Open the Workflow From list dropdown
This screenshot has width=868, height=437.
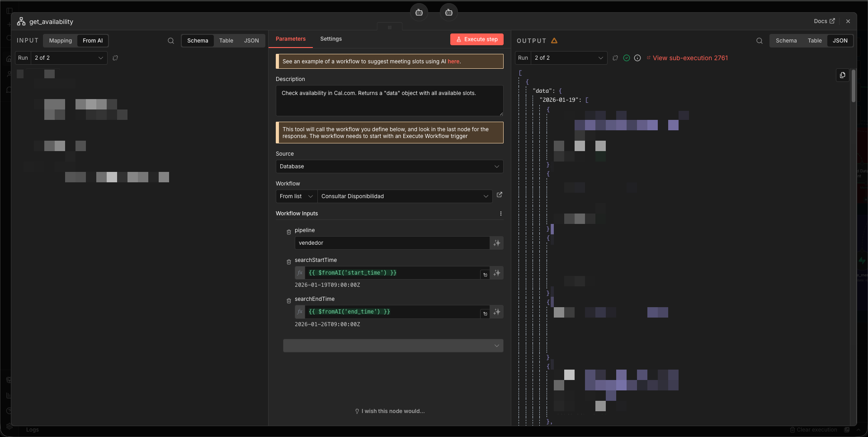[x=296, y=196]
